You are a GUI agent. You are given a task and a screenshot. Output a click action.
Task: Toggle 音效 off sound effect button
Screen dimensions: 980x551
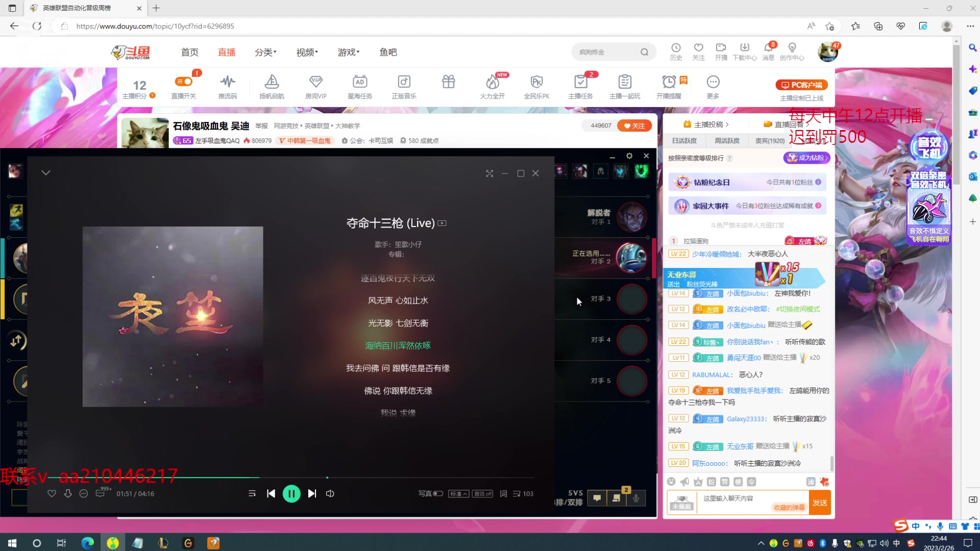(x=483, y=493)
